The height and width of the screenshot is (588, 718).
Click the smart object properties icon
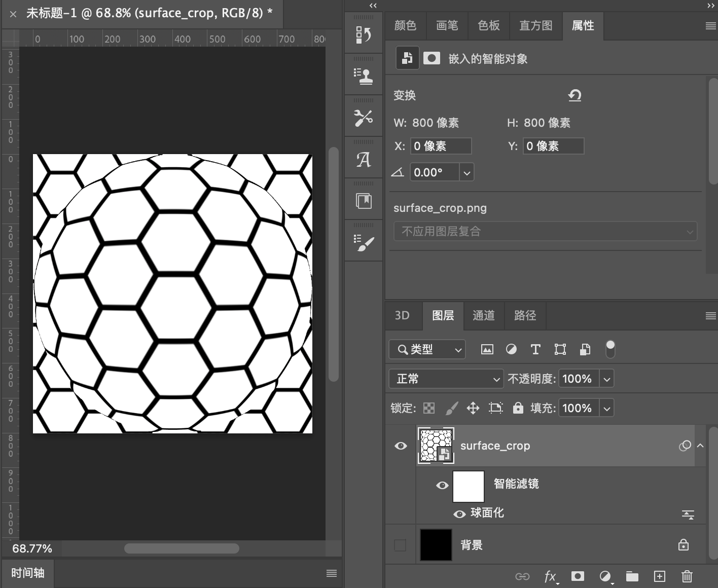pos(407,58)
